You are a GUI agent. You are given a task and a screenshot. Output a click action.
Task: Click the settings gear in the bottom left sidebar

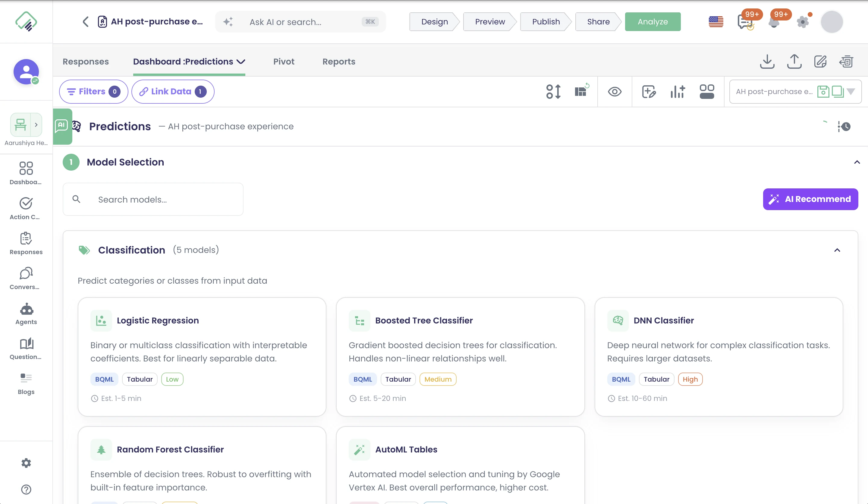point(26,463)
